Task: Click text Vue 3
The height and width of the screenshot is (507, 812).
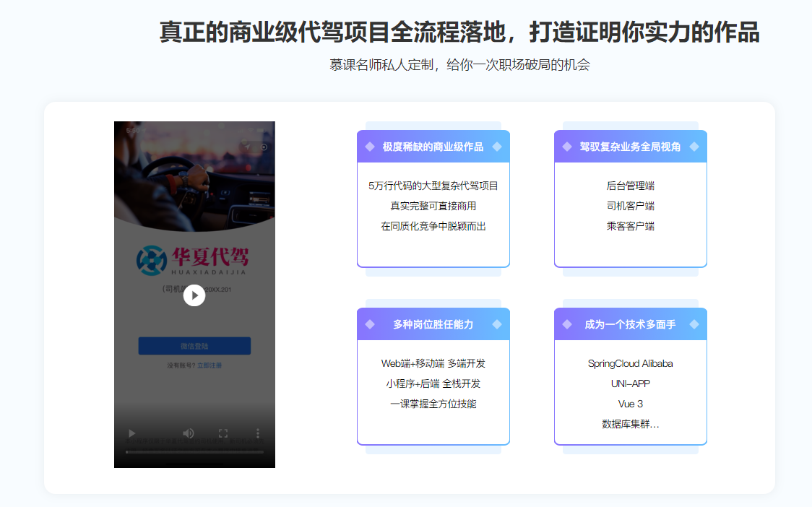Action: 630,404
